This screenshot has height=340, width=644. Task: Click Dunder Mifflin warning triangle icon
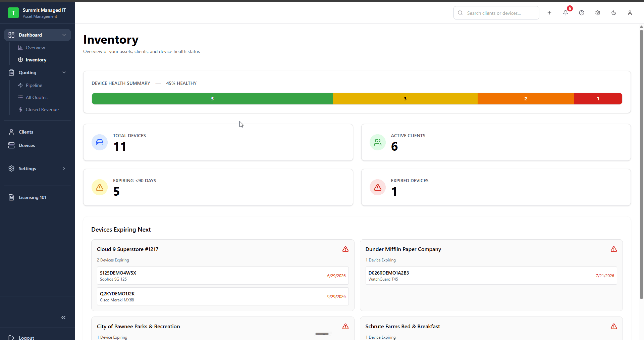coord(614,249)
